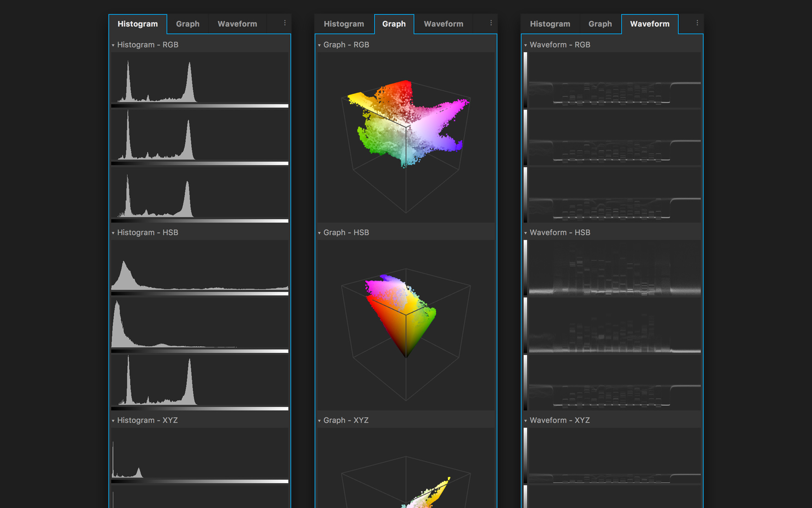Click the brightness histogram in HSB section
The image size is (812, 508).
[200, 380]
